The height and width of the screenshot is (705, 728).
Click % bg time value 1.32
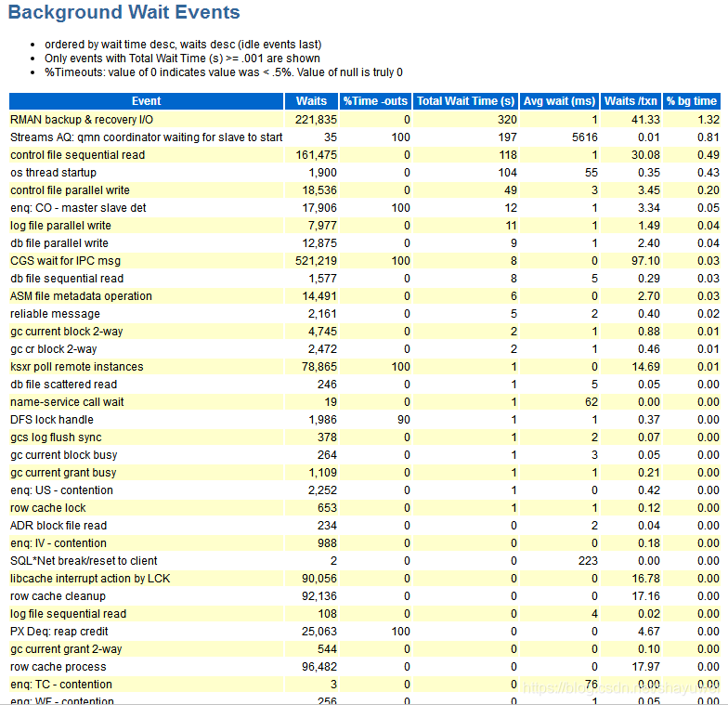[x=708, y=119]
